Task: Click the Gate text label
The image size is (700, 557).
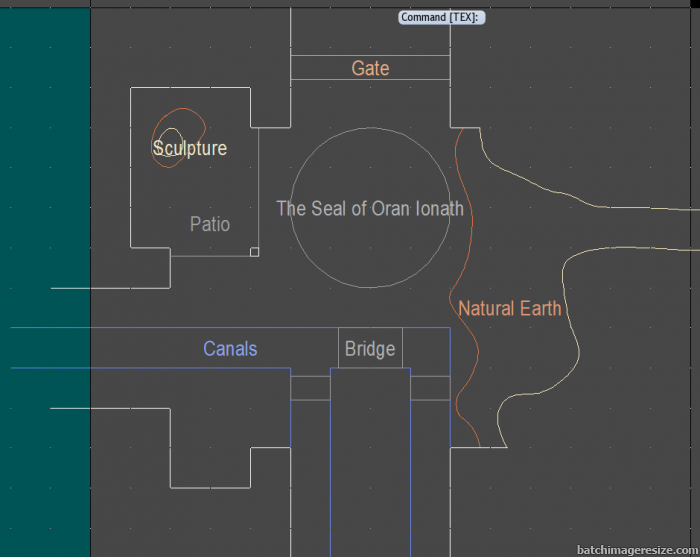Action: [370, 69]
